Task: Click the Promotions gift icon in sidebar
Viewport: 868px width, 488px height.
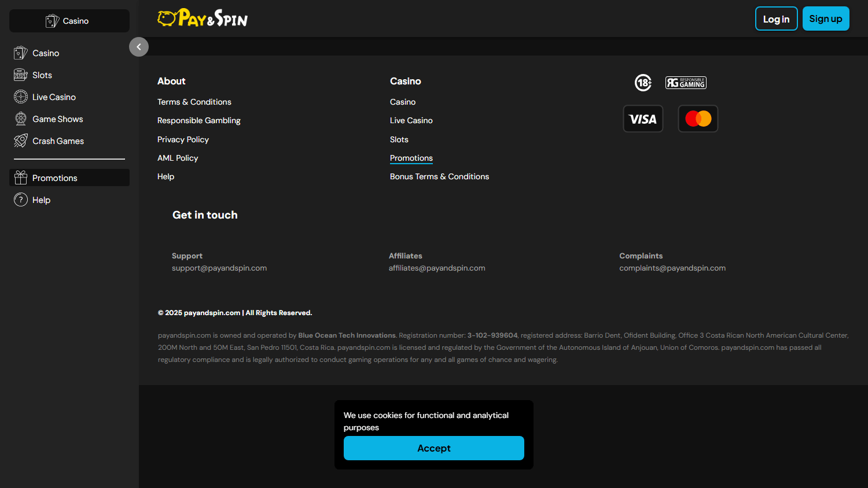Action: [21, 178]
